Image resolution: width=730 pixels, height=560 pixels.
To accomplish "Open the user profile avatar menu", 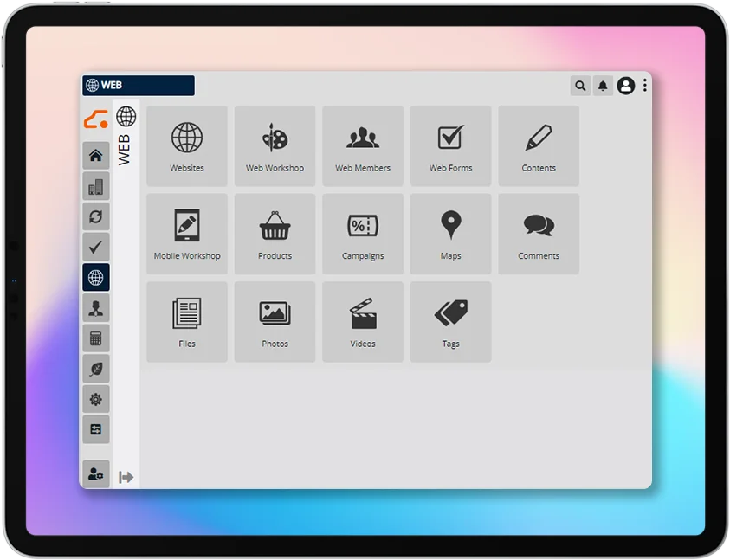I will (625, 85).
